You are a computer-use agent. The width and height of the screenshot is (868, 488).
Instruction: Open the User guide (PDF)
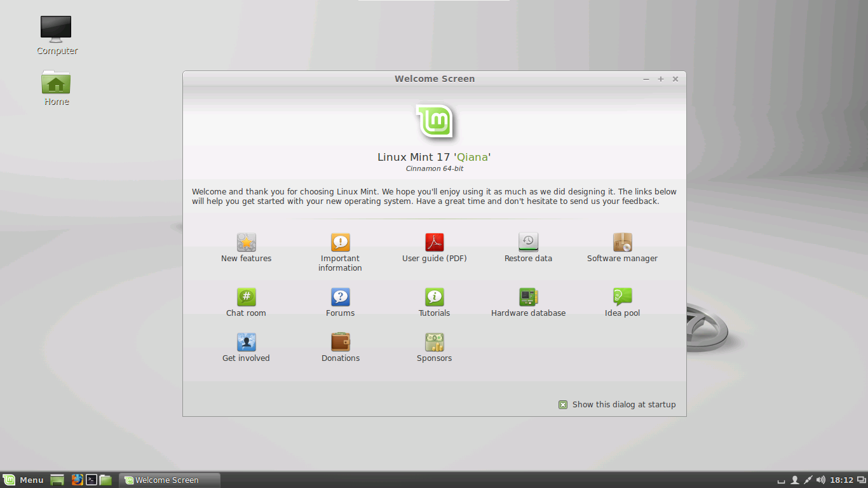point(434,248)
